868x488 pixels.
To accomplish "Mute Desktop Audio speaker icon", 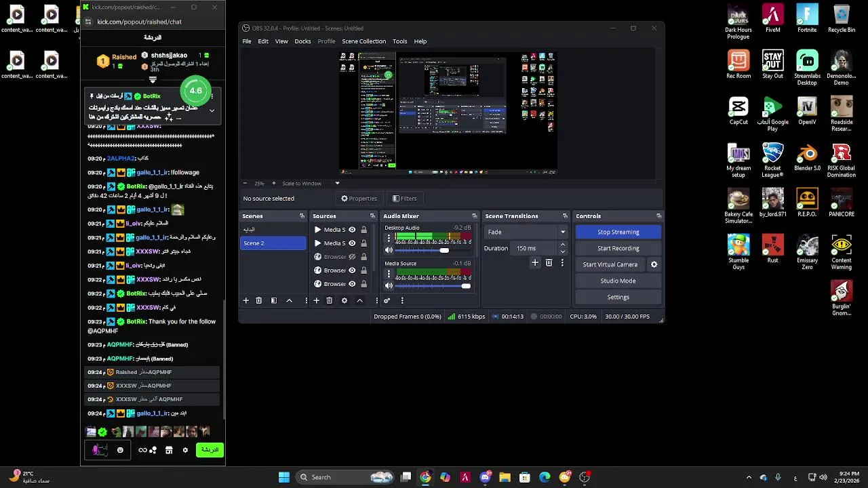I will pyautogui.click(x=389, y=250).
